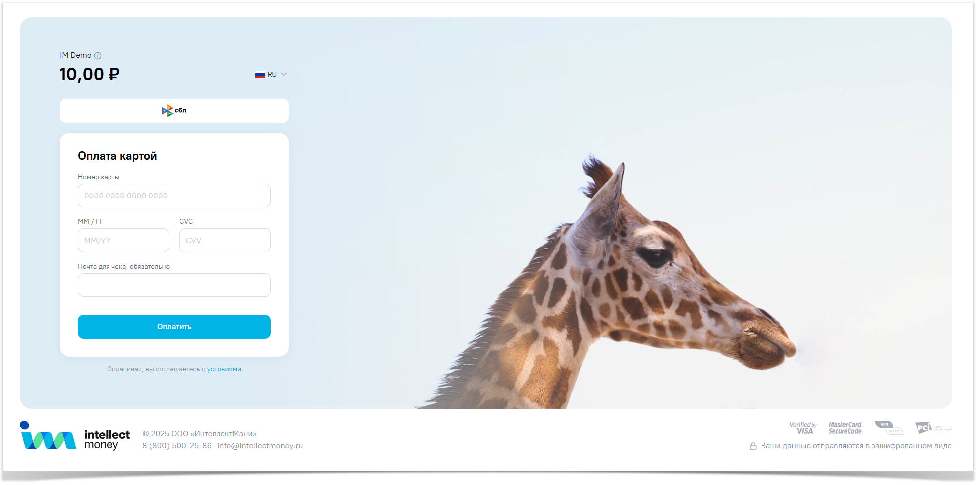Click the Verified by VISA logo
The image size is (980, 485).
pos(803,428)
